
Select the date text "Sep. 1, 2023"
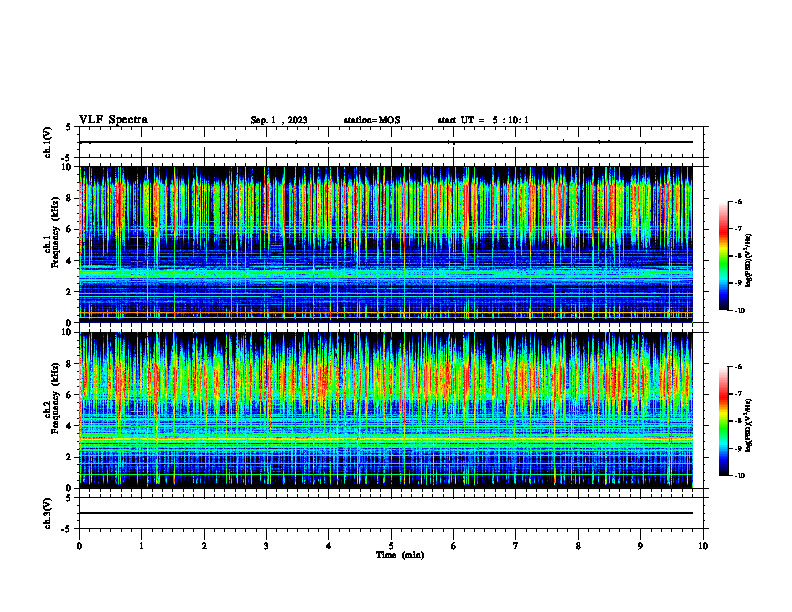point(279,120)
